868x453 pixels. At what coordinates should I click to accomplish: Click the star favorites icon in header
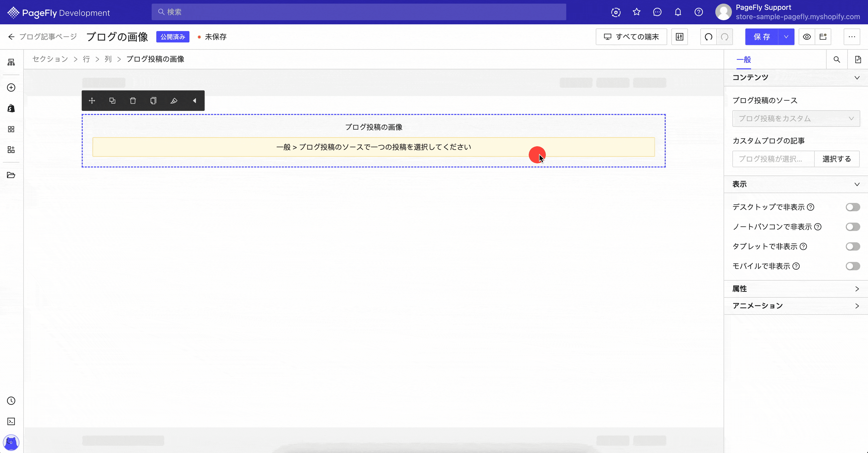click(x=637, y=12)
